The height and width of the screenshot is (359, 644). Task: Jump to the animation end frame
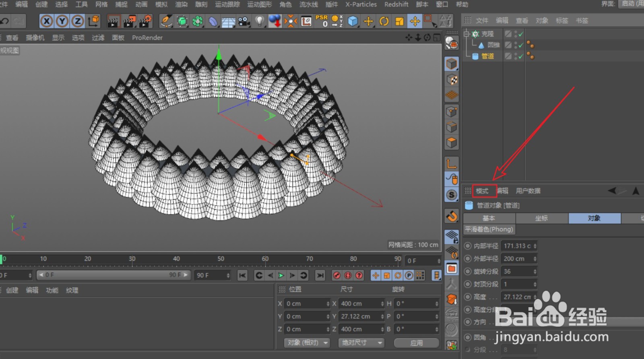coord(320,275)
